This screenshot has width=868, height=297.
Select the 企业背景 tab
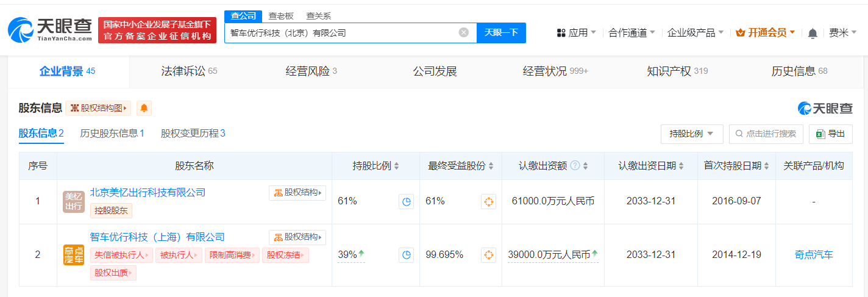click(68, 71)
